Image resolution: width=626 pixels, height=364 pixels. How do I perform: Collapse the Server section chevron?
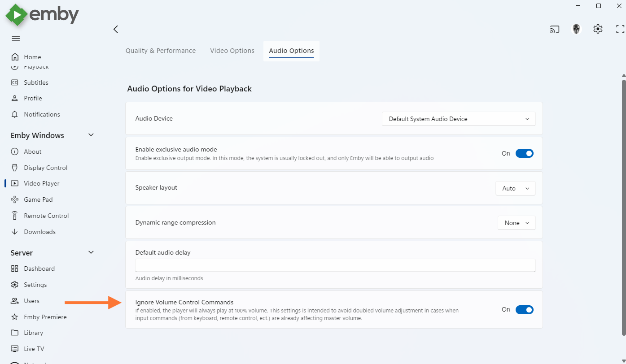pyautogui.click(x=91, y=253)
